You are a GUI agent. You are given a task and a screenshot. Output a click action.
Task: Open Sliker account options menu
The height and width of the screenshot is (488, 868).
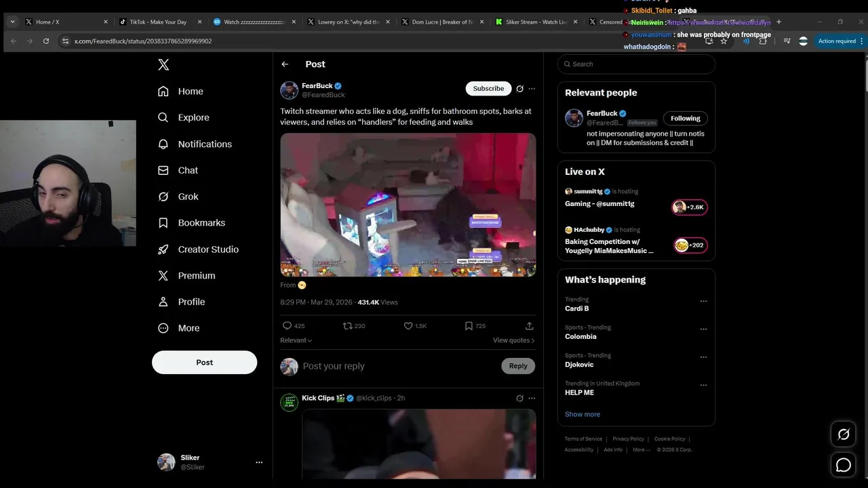tap(259, 462)
